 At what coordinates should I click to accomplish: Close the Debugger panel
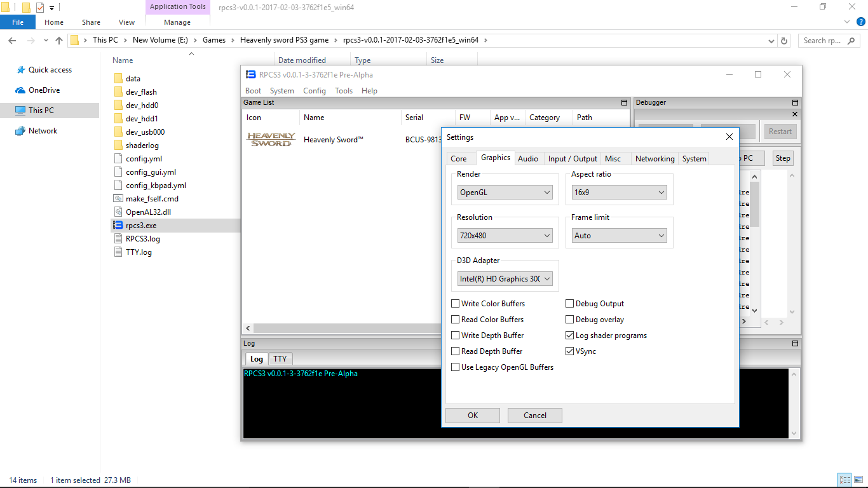(x=794, y=114)
